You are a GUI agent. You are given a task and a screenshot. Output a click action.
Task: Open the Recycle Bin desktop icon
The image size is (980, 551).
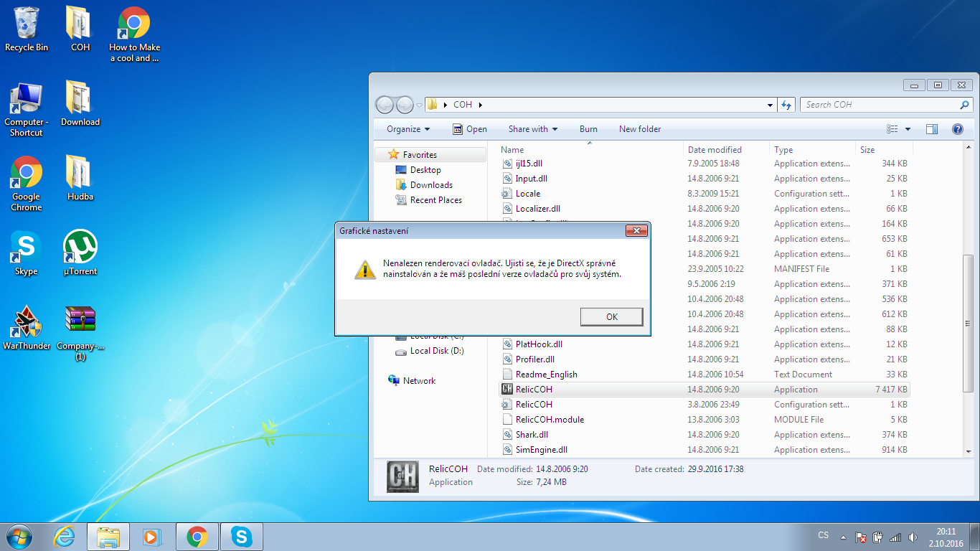[x=27, y=29]
